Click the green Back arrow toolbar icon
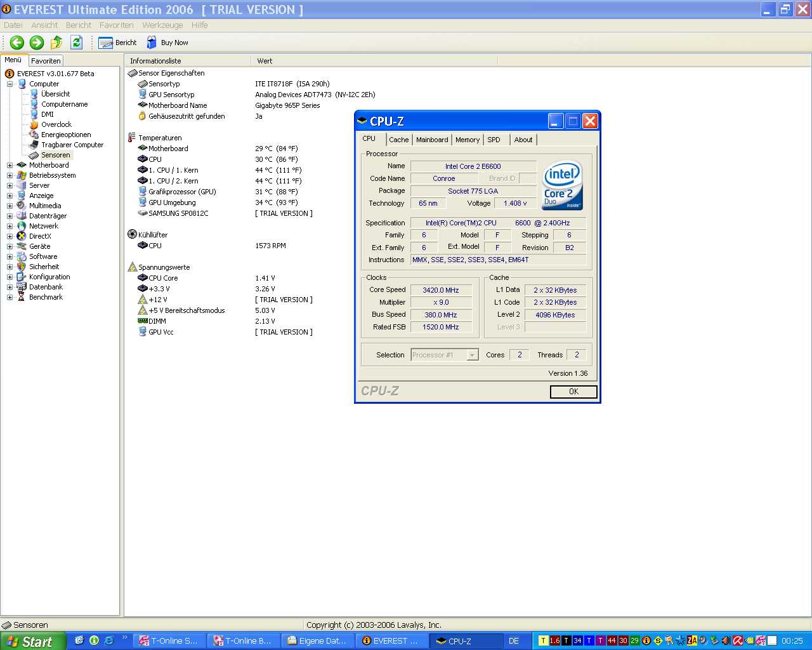 tap(17, 43)
